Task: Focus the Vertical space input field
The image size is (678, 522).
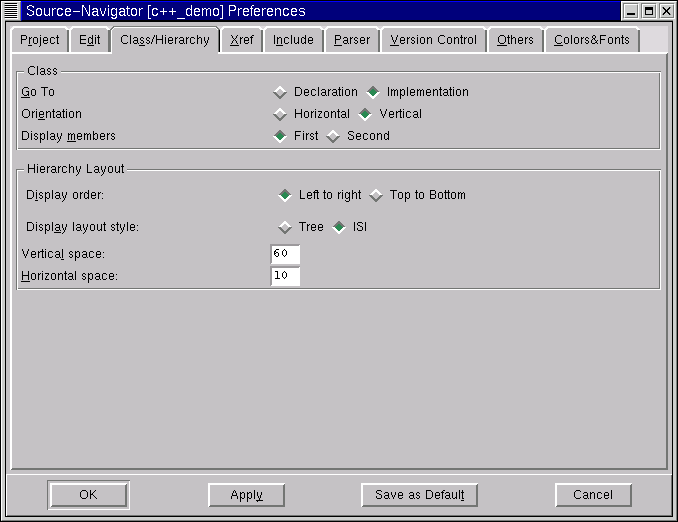Action: coord(285,254)
